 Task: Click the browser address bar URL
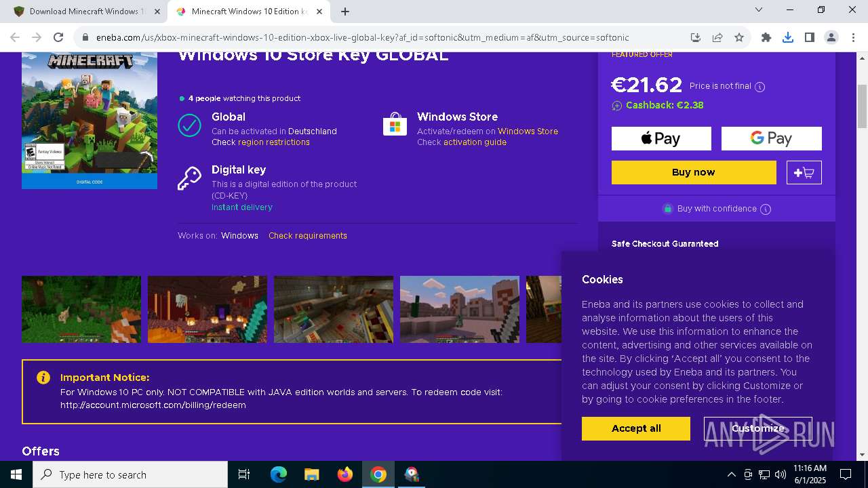(362, 38)
